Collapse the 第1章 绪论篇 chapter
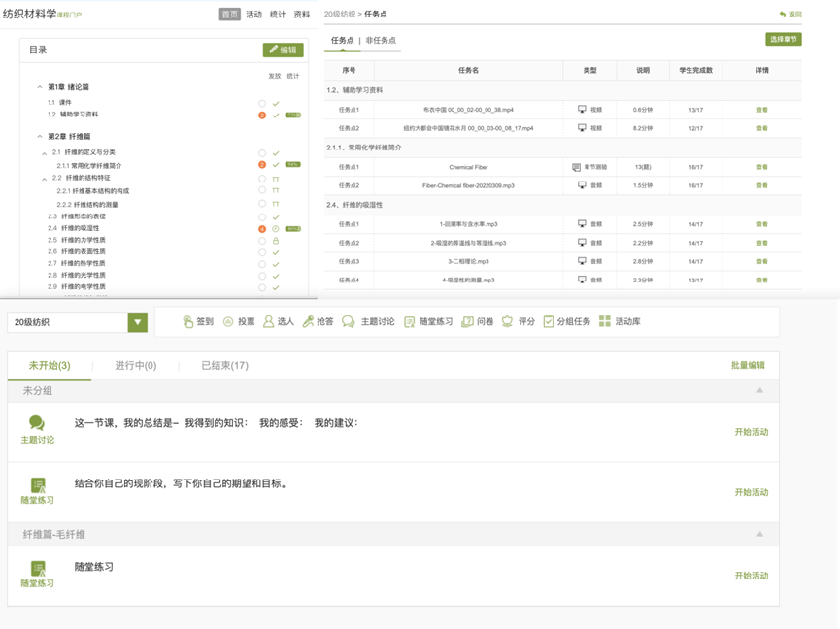 click(40, 87)
